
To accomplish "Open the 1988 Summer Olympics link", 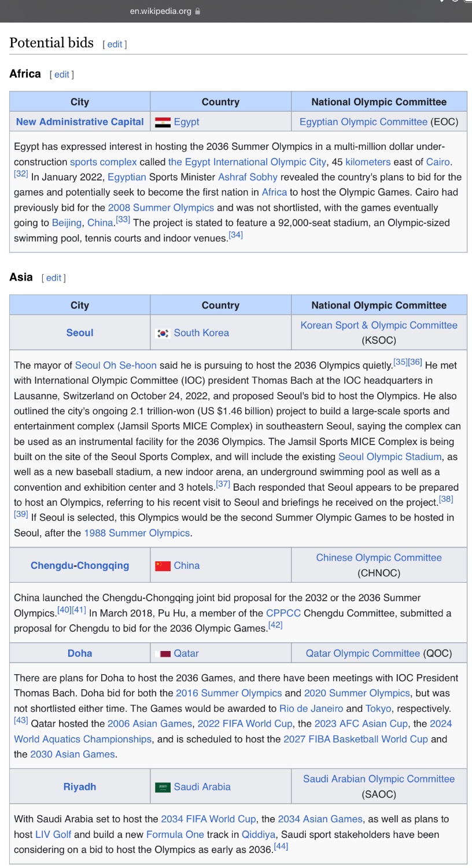I will click(137, 533).
